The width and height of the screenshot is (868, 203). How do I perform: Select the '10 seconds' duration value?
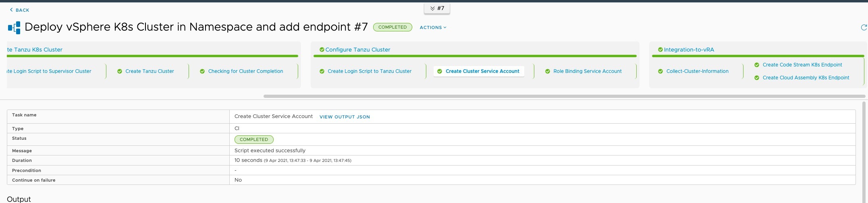[x=248, y=160]
